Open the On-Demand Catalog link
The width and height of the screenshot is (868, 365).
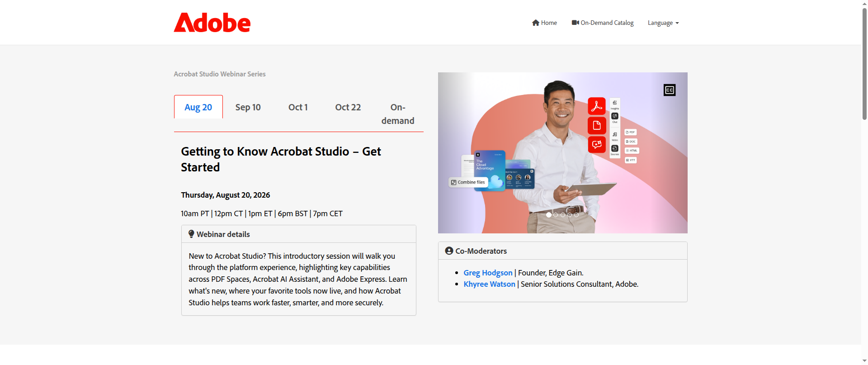(x=603, y=23)
